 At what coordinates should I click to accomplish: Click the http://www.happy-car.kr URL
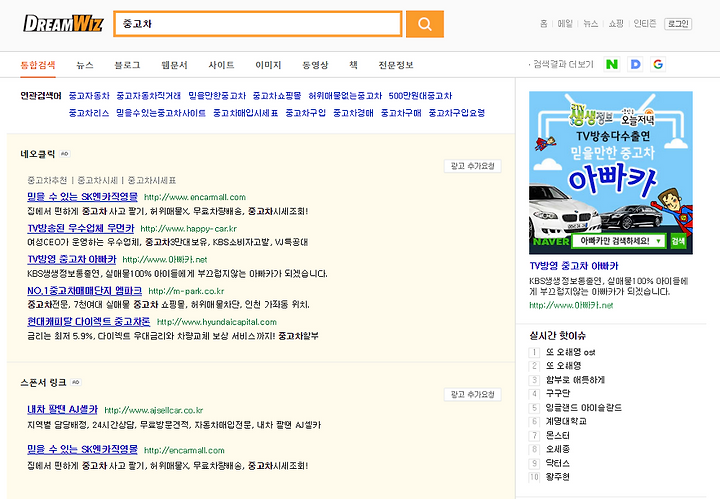point(189,229)
